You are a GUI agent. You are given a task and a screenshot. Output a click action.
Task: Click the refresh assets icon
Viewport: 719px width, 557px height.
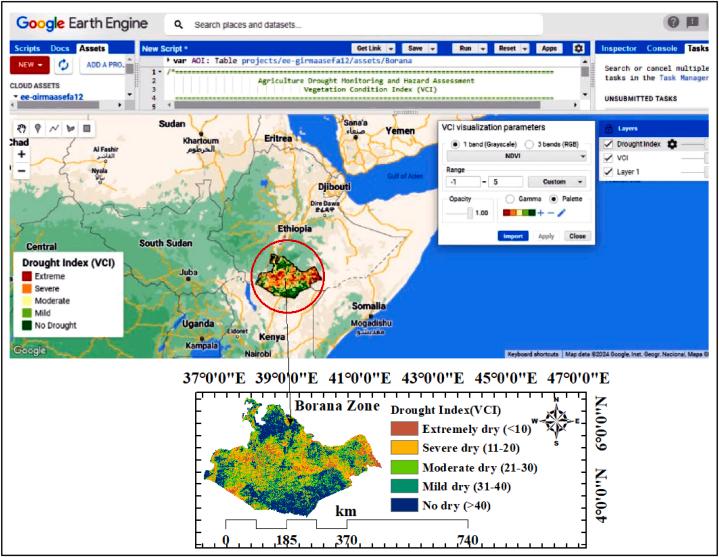(x=64, y=65)
